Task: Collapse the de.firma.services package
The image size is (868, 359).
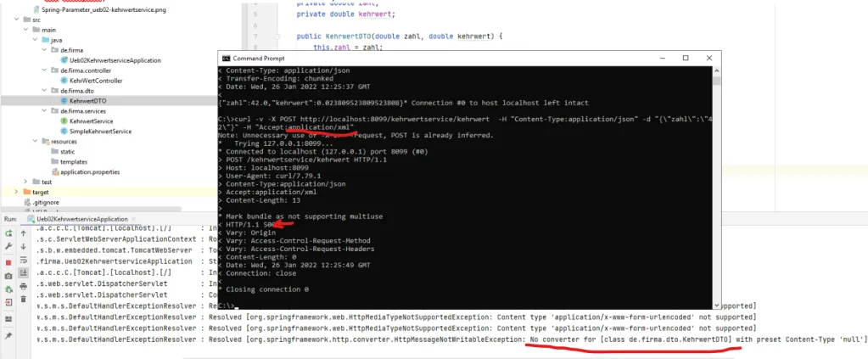Action: 44,111
